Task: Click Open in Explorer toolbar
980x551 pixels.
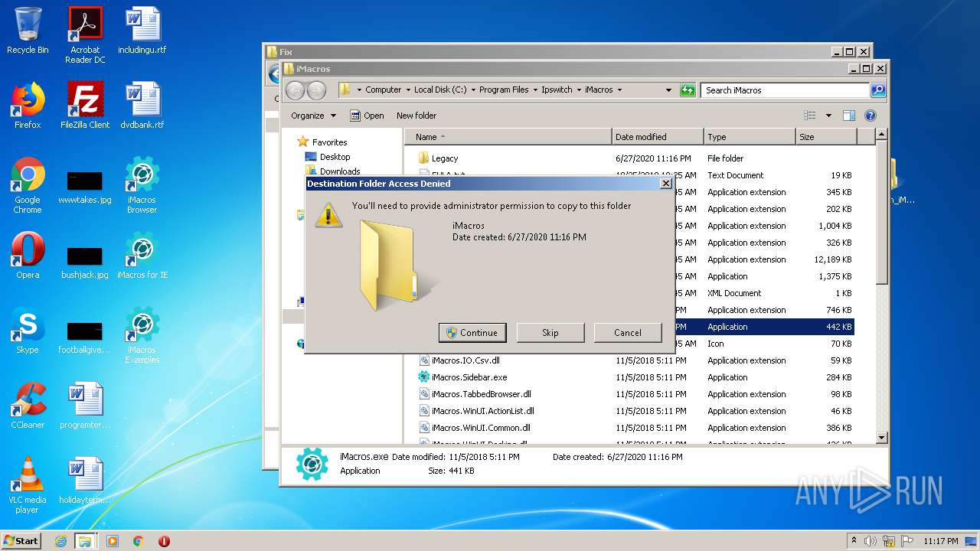Action: pos(367,116)
